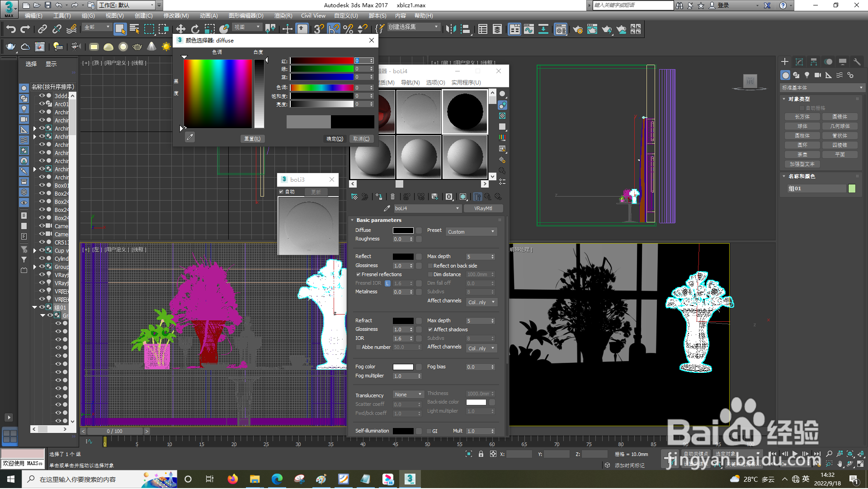Enable Abbe number checkbox
This screenshot has height=489, width=868.
pyautogui.click(x=359, y=348)
